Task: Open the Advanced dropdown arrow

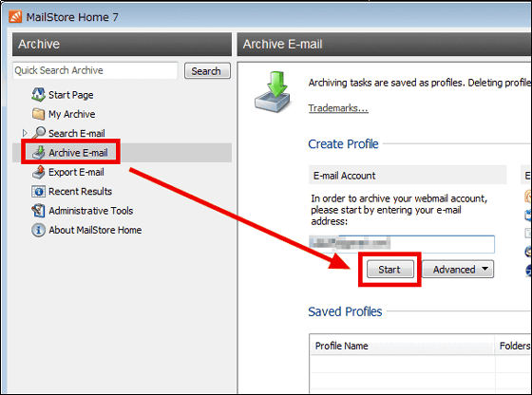Action: pyautogui.click(x=484, y=269)
